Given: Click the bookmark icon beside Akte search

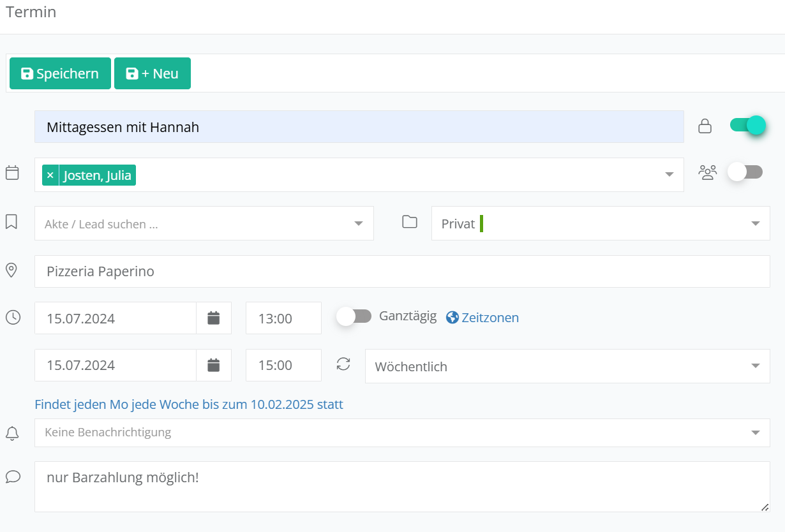Looking at the screenshot, I should coord(11,222).
